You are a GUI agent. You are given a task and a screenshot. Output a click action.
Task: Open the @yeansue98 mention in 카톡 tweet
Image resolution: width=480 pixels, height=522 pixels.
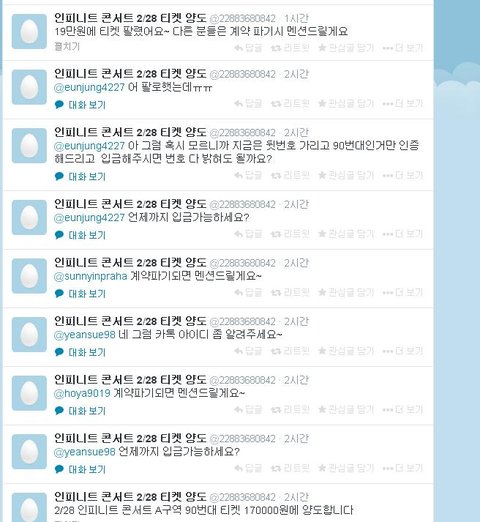[x=84, y=335]
